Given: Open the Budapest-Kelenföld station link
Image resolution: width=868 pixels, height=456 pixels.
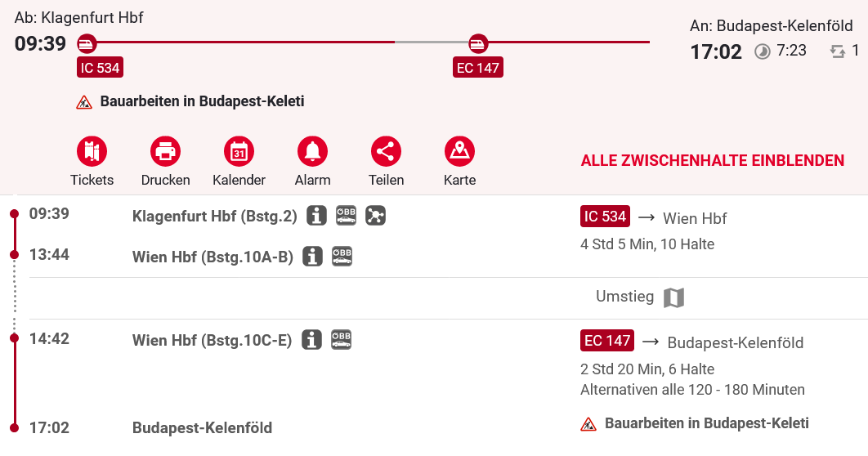Looking at the screenshot, I should click(x=202, y=428).
